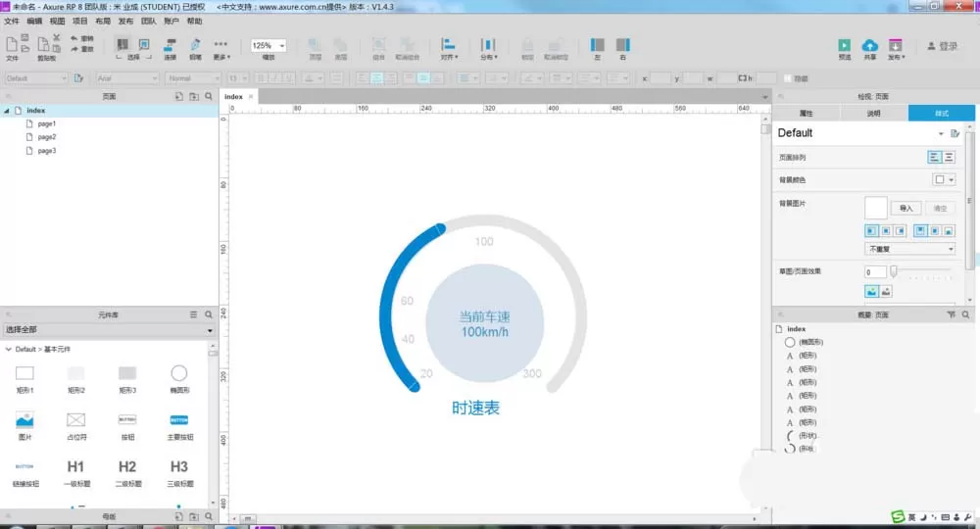Select the Ellipse (椭圆形) widget in library
The image size is (980, 529).
[178, 373]
